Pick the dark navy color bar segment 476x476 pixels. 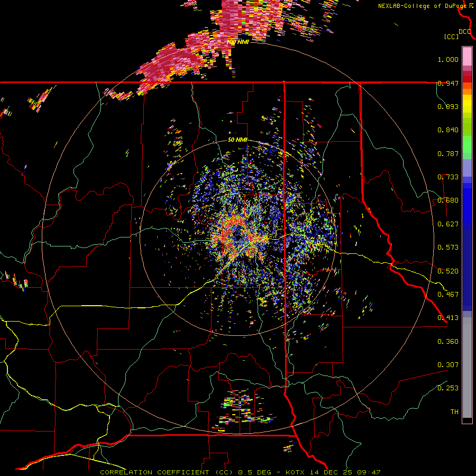(467, 270)
